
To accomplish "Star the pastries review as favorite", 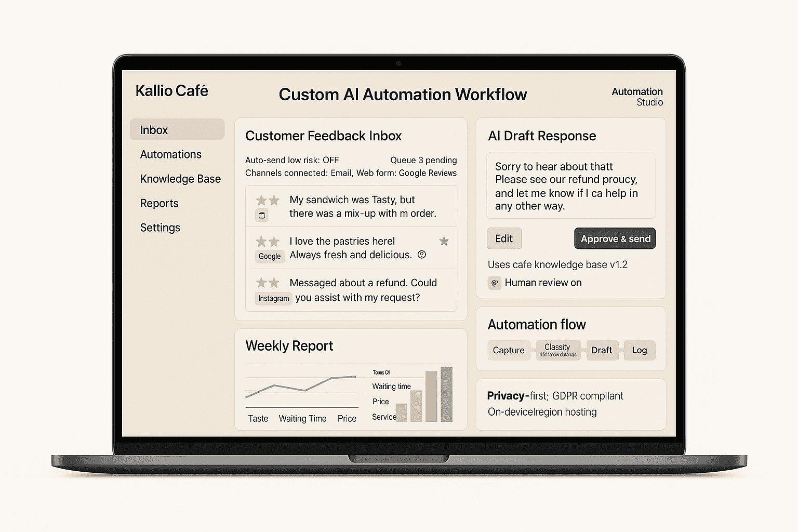I will (444, 241).
